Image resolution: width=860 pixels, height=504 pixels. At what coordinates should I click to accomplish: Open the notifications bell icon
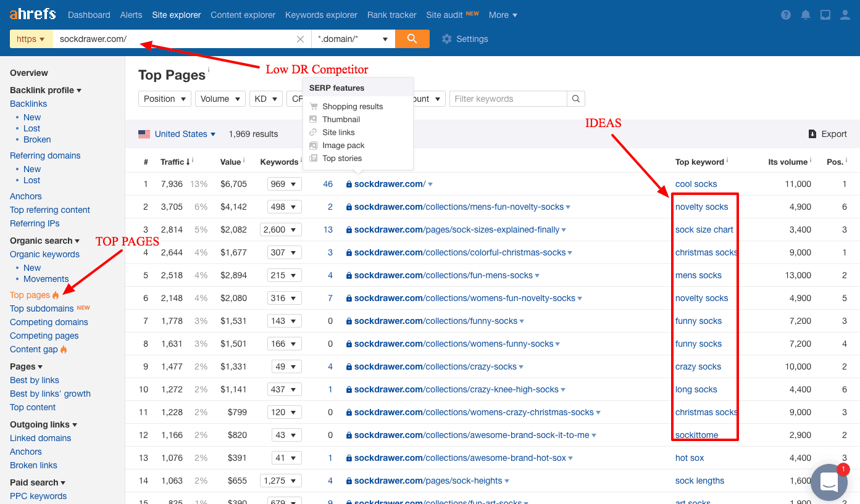coord(806,15)
